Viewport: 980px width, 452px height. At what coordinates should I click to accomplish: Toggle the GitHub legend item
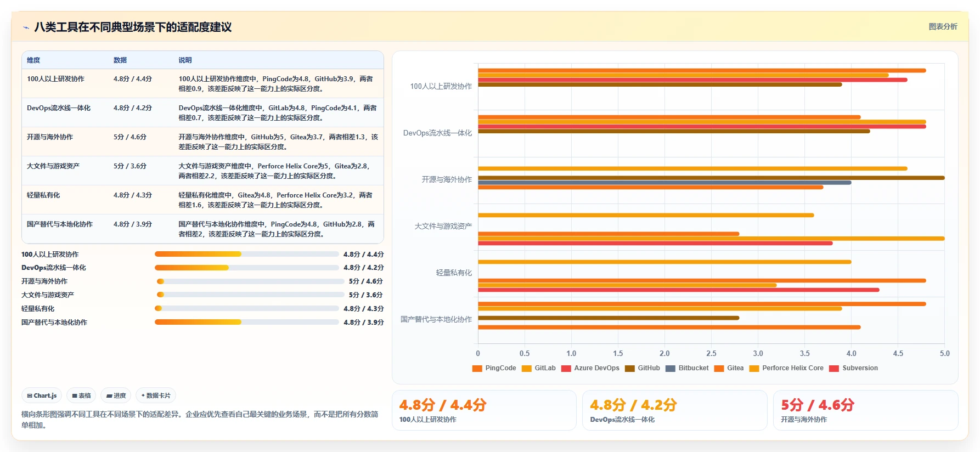tap(642, 368)
